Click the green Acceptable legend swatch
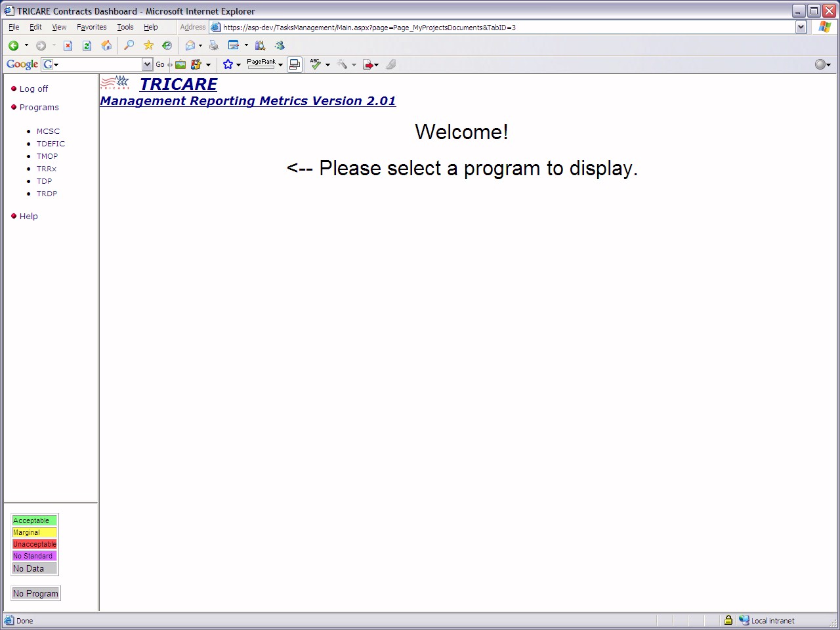This screenshot has width=840, height=630. point(34,520)
